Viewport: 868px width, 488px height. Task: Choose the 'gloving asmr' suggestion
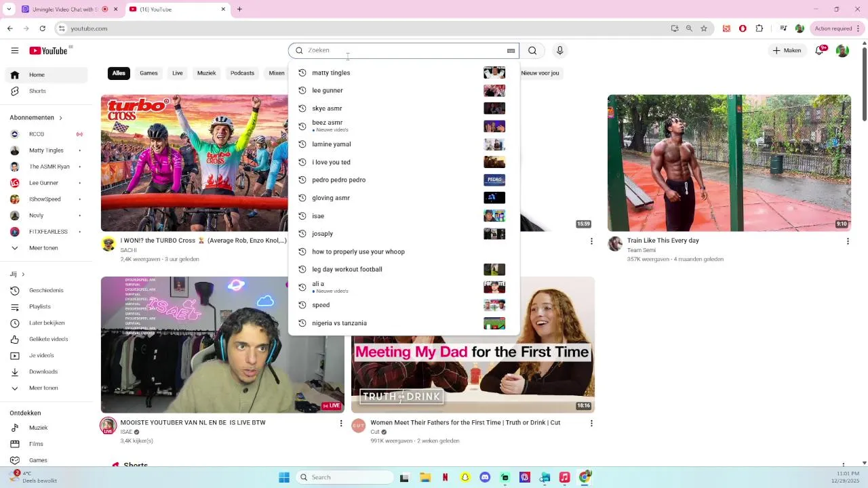[403, 198]
